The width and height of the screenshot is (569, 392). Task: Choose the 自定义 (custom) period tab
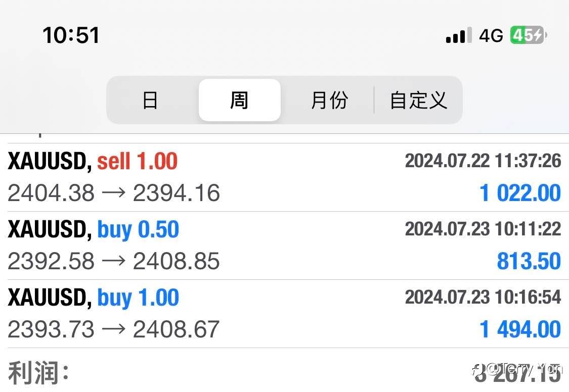click(418, 100)
